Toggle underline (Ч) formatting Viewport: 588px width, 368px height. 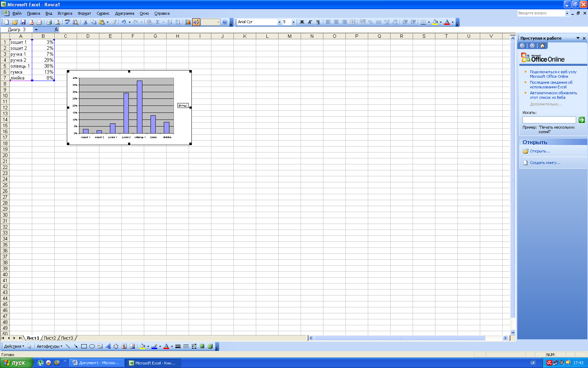point(318,22)
